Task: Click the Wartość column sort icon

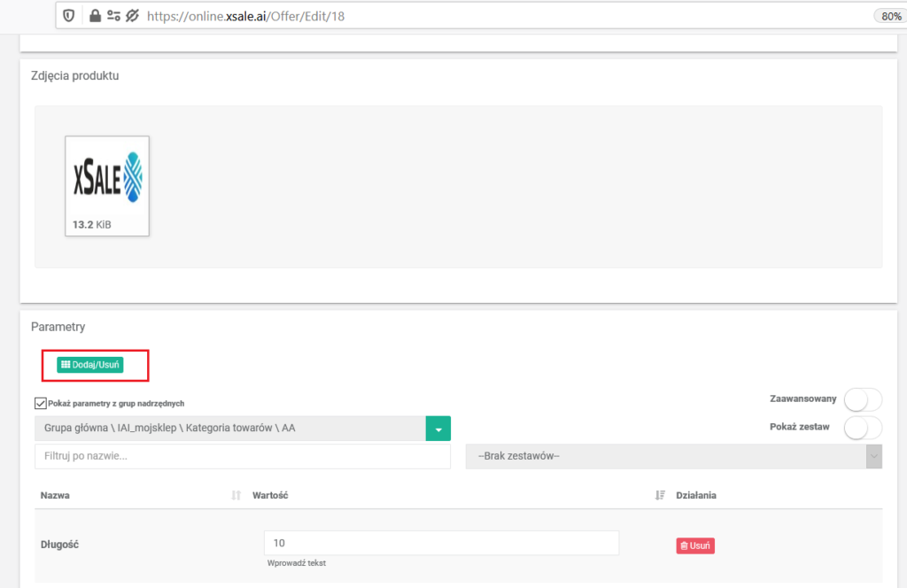Action: click(659, 496)
